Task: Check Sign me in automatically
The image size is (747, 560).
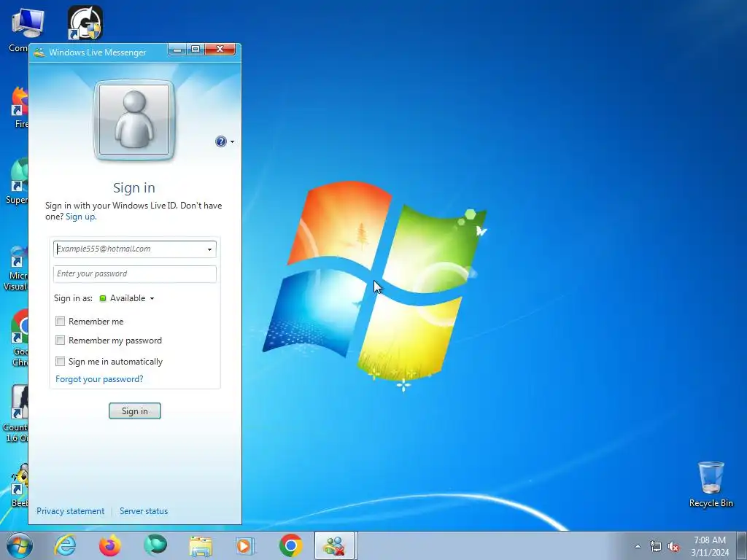Action: [60, 362]
